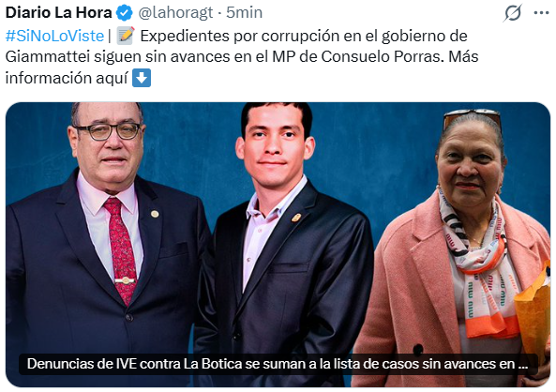Click the blue verified checkmark badge

pyautogui.click(x=125, y=13)
